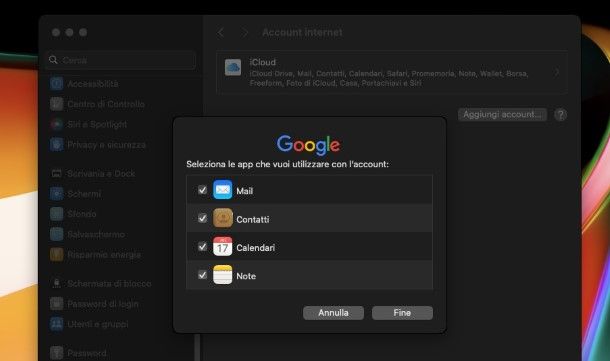Screen dimensions: 610x361
Task: Click the Salvaschermo sidebar icon
Action: point(56,234)
